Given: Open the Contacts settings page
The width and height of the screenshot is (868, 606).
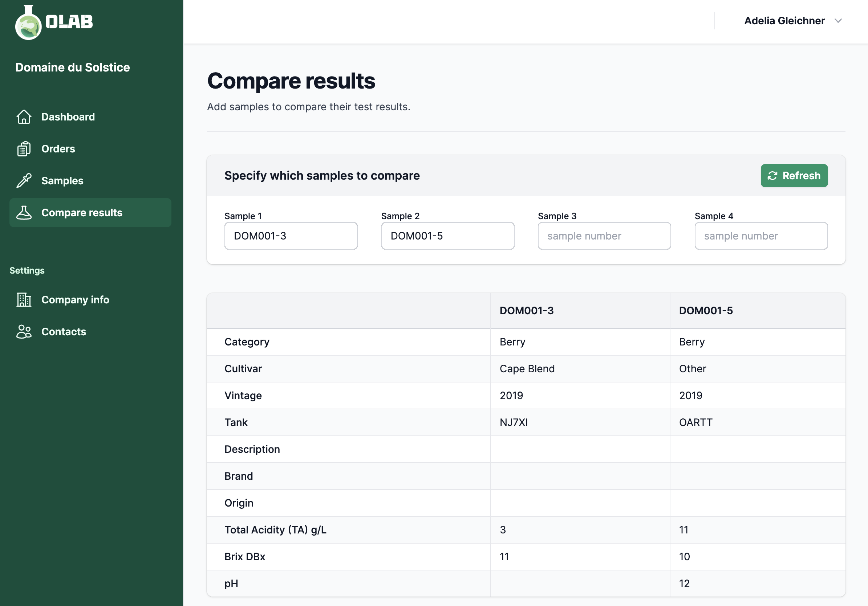Looking at the screenshot, I should tap(64, 332).
